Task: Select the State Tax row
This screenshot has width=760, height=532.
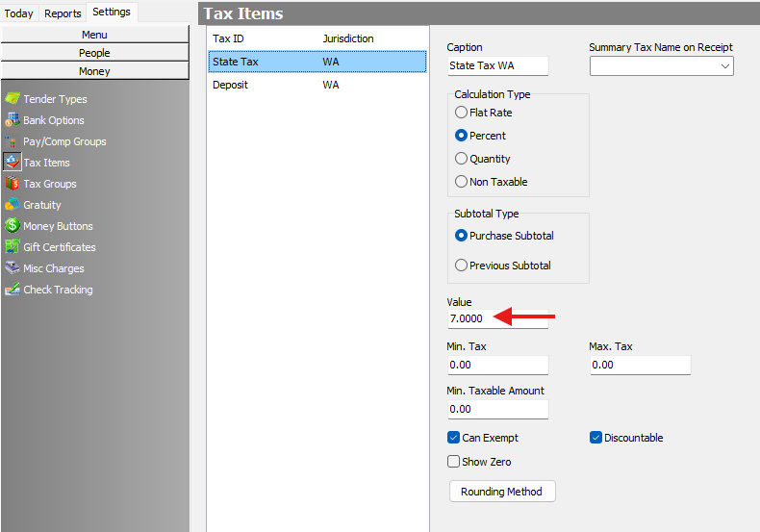Action: (317, 62)
